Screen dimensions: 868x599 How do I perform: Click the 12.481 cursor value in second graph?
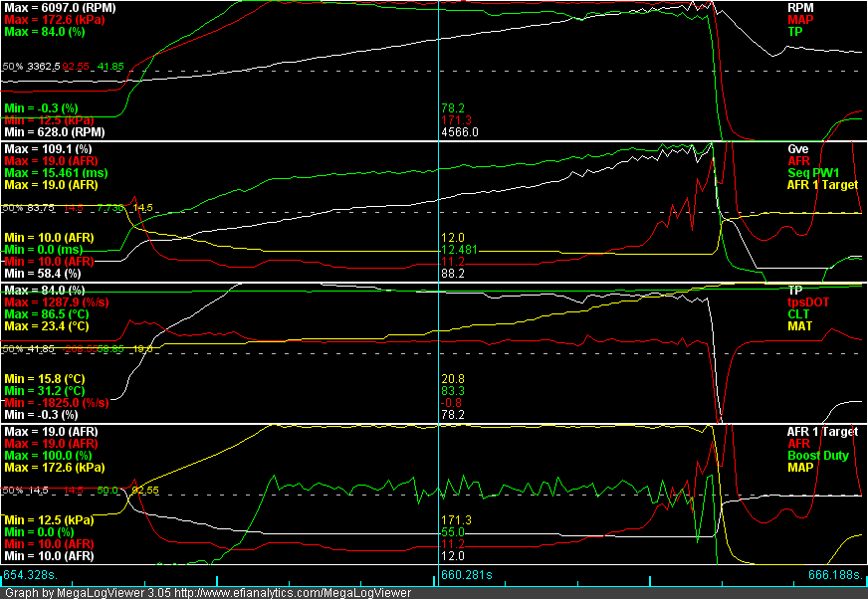(x=459, y=249)
